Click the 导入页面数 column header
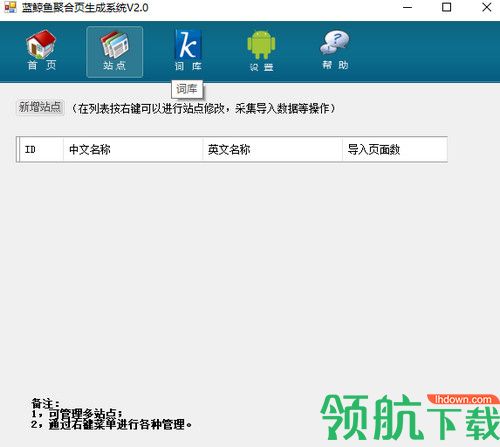The width and height of the screenshot is (500, 447). 395,149
